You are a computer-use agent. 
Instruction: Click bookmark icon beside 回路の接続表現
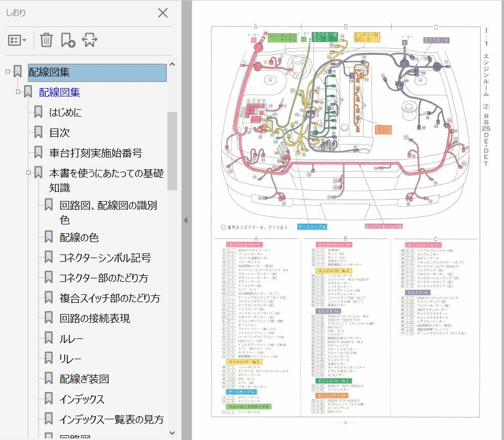tap(49, 318)
